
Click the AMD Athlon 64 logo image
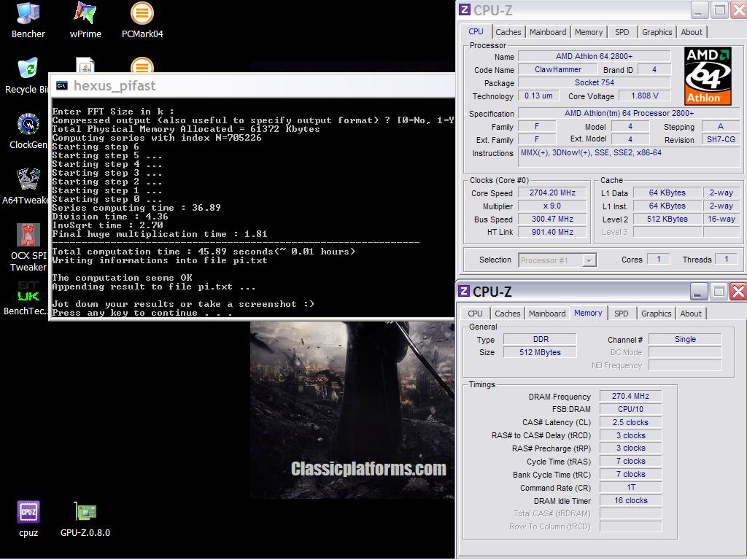(x=708, y=76)
